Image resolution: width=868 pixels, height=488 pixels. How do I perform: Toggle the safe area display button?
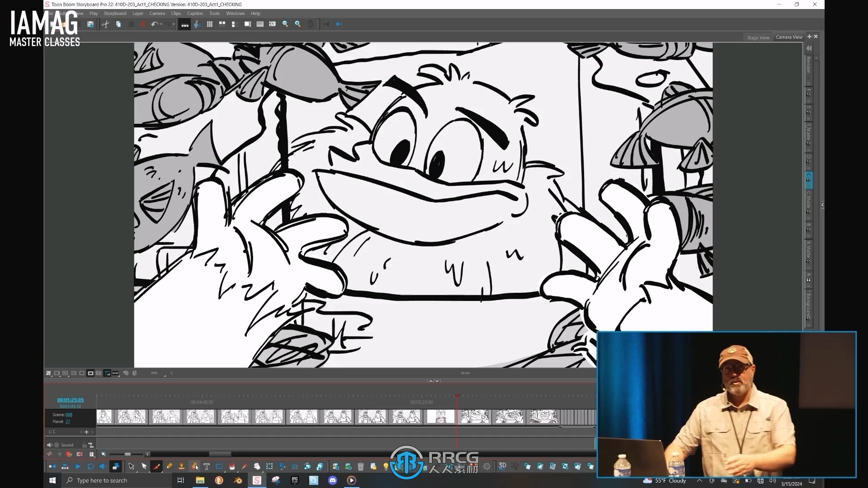coord(57,373)
